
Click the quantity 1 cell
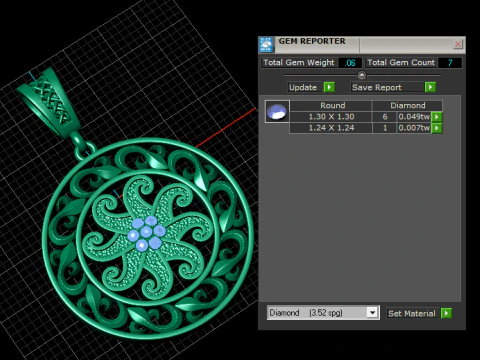tap(385, 128)
